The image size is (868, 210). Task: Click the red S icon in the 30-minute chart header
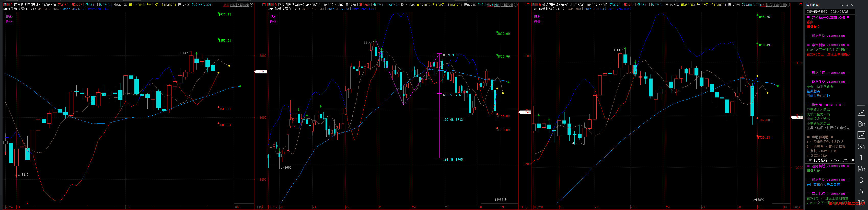click(276, 5)
